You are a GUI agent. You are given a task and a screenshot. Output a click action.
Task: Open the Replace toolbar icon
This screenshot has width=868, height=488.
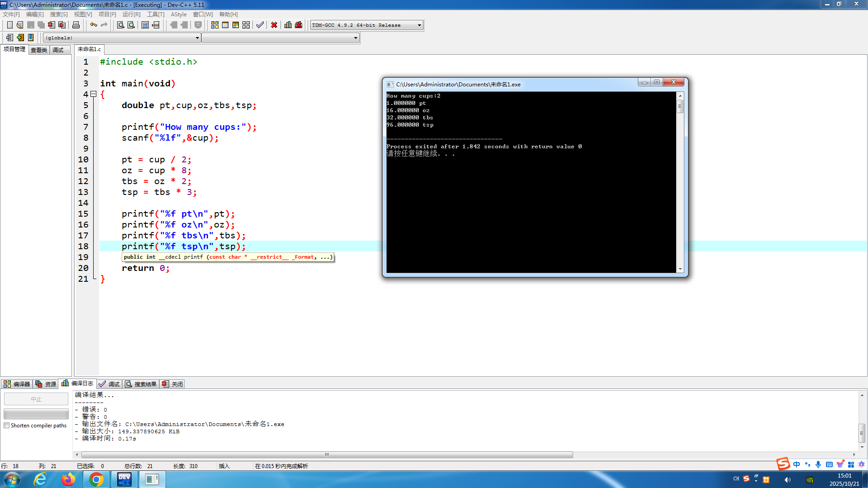(x=131, y=25)
